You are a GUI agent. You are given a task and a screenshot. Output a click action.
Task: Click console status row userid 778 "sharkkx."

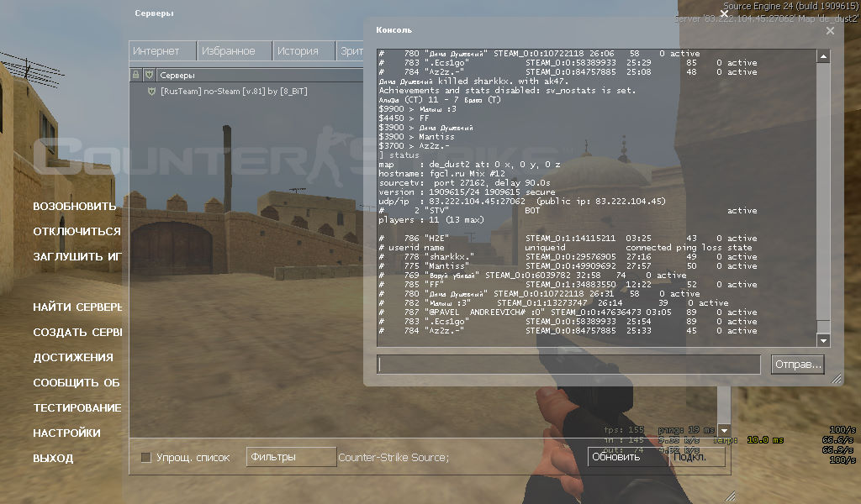(x=568, y=257)
